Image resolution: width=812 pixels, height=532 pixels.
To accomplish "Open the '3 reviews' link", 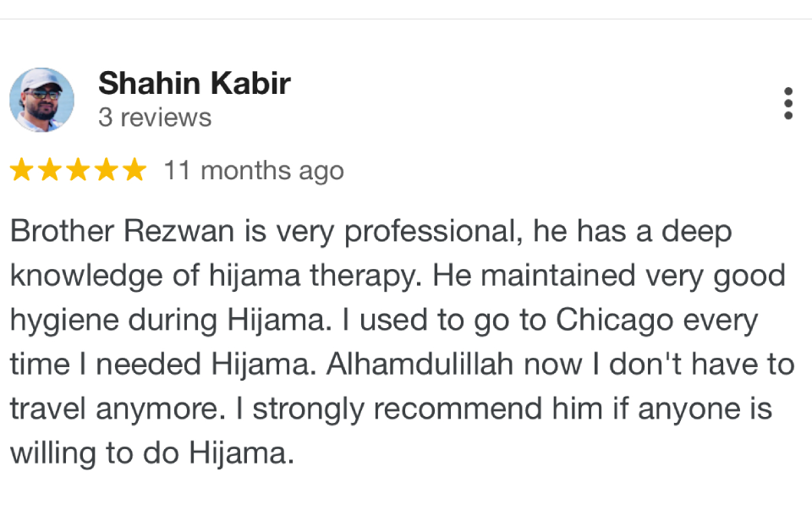I will click(155, 118).
